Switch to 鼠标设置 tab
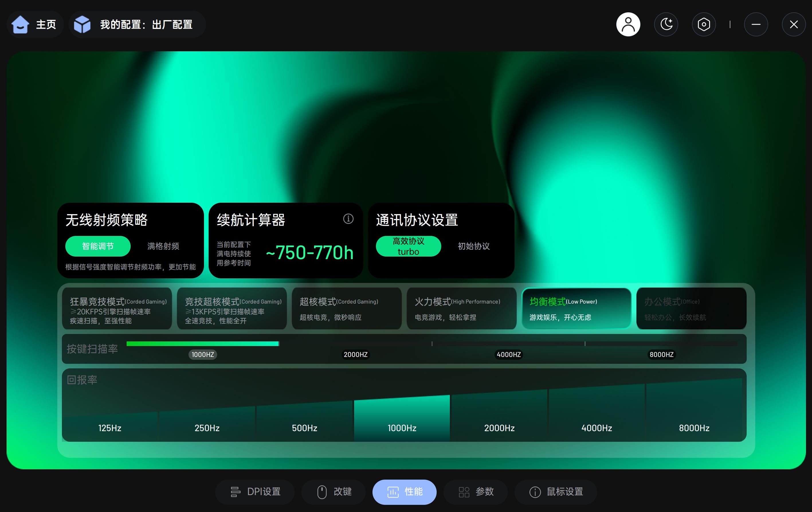Screen dimensions: 812x512 (x=556, y=492)
